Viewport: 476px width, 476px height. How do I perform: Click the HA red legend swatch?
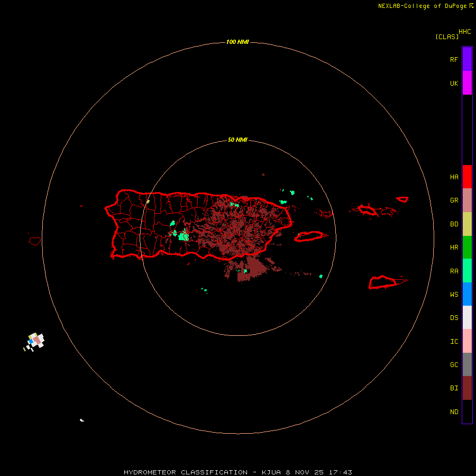(x=467, y=177)
